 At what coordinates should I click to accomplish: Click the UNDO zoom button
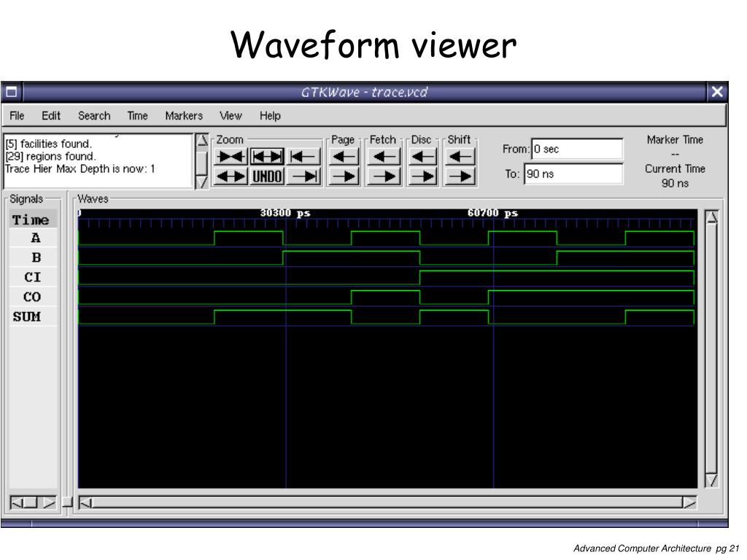[267, 176]
